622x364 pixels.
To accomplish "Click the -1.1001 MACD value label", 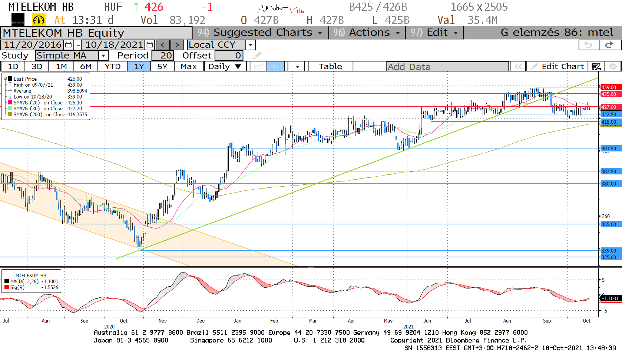I will tap(610, 298).
